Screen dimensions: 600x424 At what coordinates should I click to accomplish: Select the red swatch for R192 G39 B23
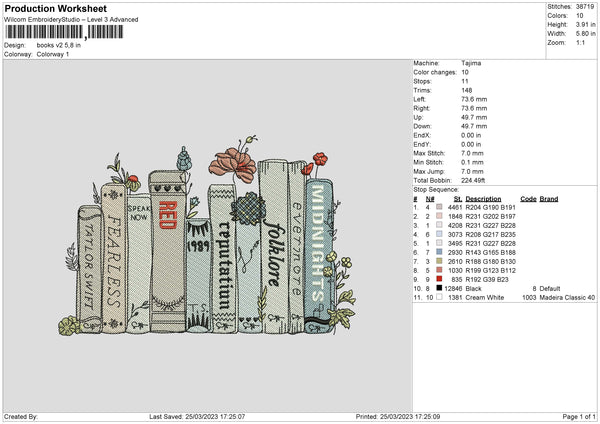pos(439,279)
